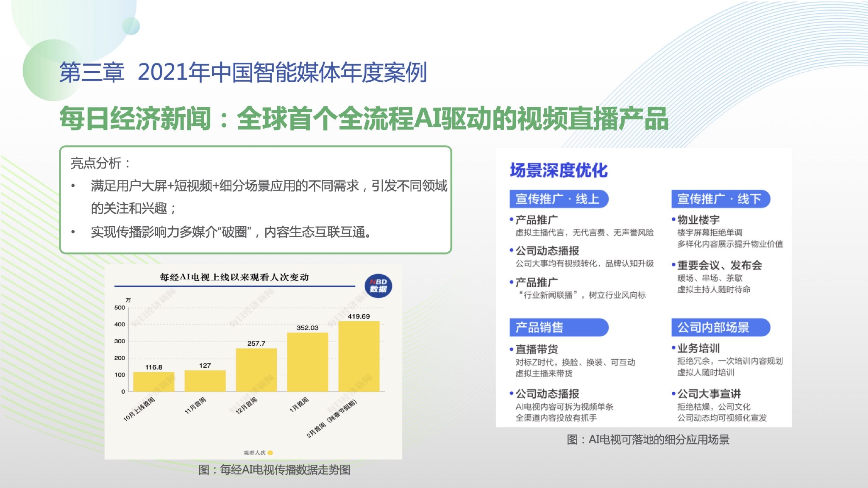Click the 观看人次 yellow legend dot
Screen dimensions: 868x488
coord(270,452)
